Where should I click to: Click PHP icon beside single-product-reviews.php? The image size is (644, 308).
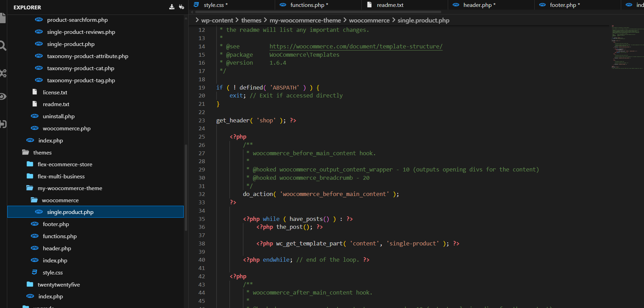point(39,32)
